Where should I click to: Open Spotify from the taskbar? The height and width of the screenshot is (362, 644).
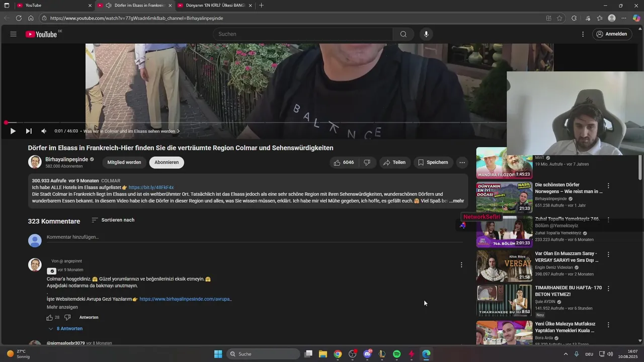[396, 354]
